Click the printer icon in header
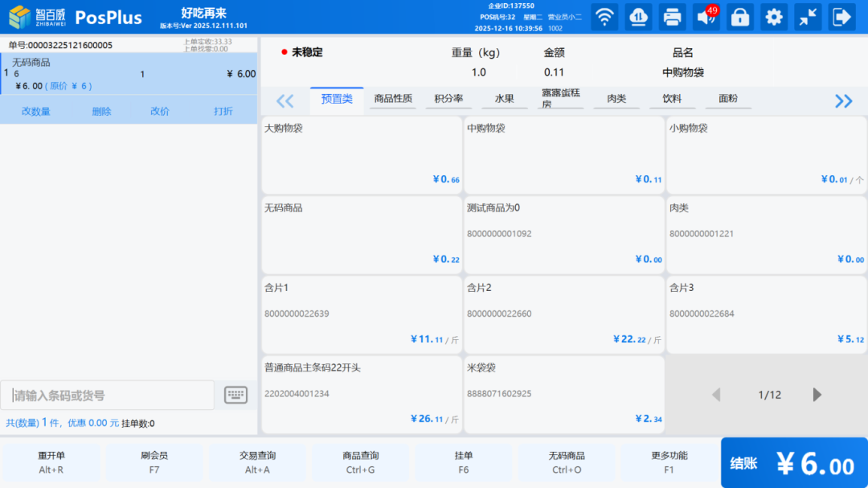This screenshot has height=488, width=868. 673,17
